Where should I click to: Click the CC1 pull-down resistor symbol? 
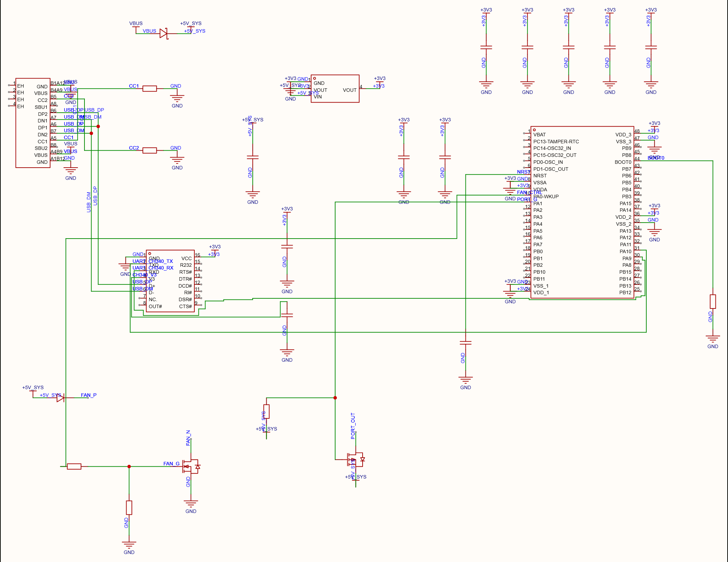pyautogui.click(x=149, y=89)
